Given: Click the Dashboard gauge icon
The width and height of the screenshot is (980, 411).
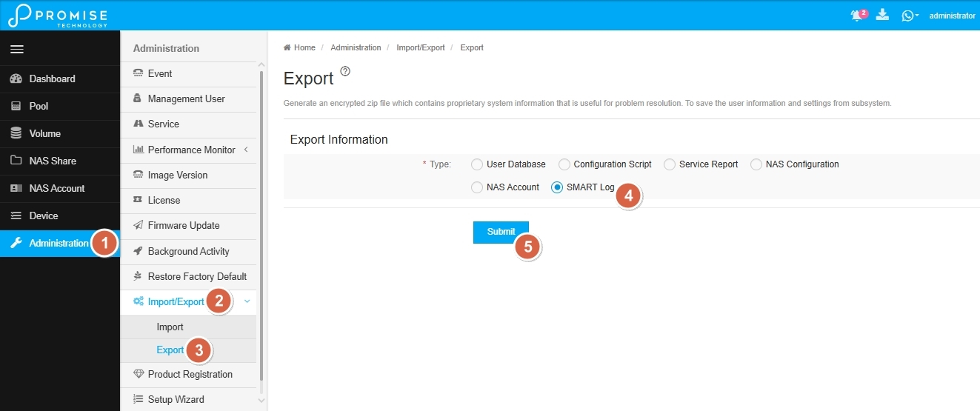Looking at the screenshot, I should (16, 78).
